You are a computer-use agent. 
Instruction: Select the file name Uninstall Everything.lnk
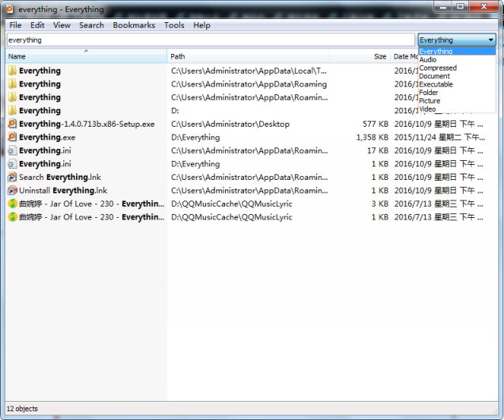point(63,190)
